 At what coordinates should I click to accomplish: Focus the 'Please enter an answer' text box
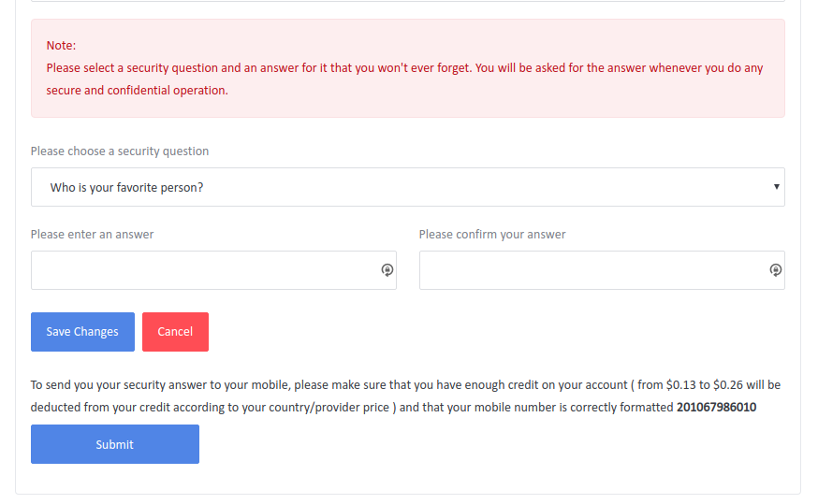(x=213, y=270)
